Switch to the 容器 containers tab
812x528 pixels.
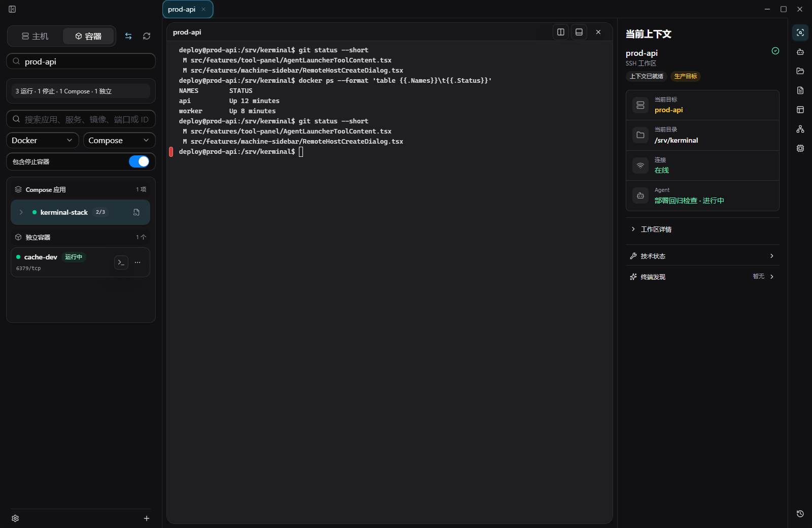point(88,36)
